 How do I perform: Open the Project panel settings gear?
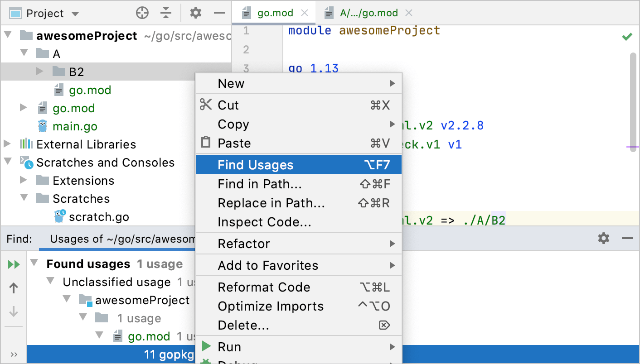pyautogui.click(x=195, y=13)
